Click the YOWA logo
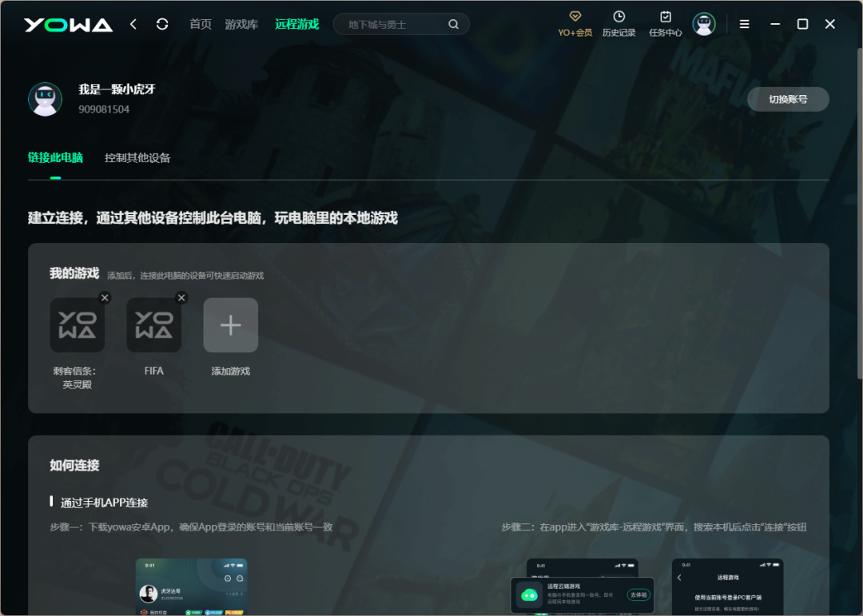Screen dimensions: 863x616 point(68,24)
